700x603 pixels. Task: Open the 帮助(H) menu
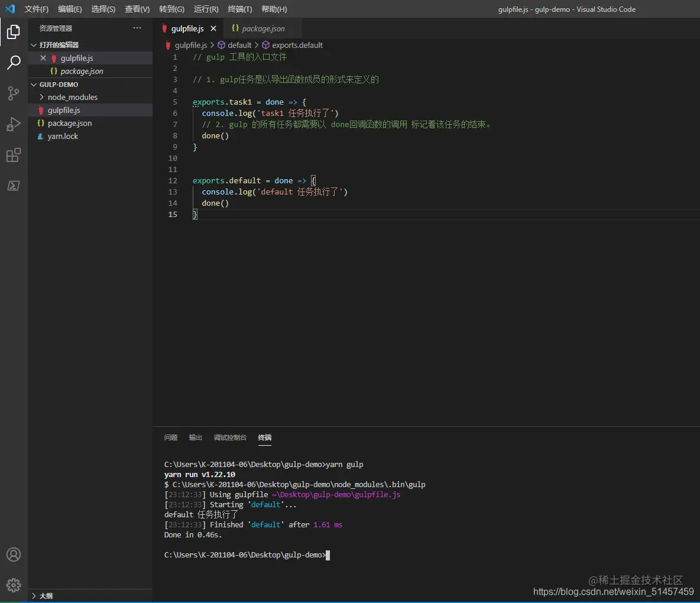point(274,9)
